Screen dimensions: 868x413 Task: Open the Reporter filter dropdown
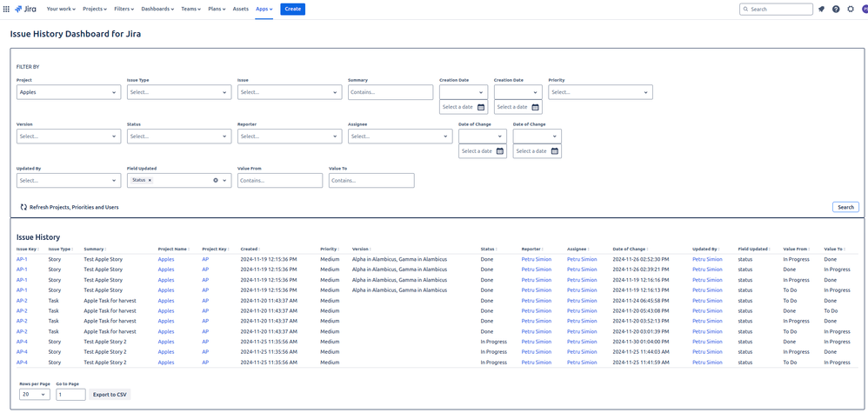[290, 137]
